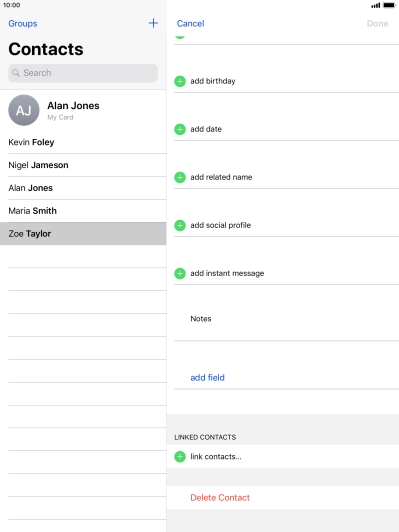The image size is (399, 532).
Task: Click the search magnifier icon
Action: pyautogui.click(x=16, y=73)
